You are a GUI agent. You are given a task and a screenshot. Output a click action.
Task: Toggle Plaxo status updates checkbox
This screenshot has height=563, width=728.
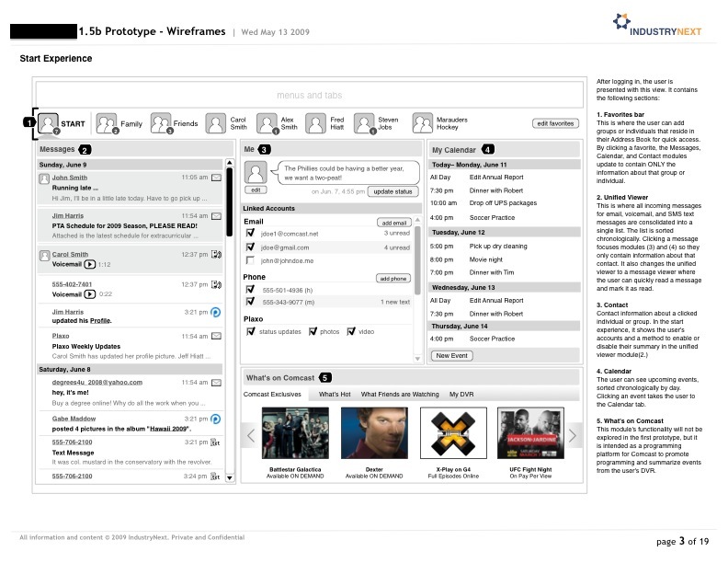point(251,331)
